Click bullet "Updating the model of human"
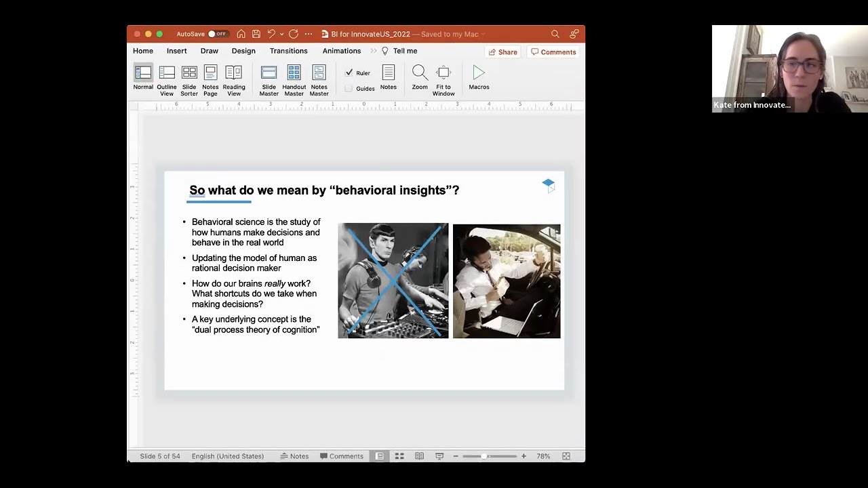This screenshot has width=868, height=488. click(x=254, y=263)
